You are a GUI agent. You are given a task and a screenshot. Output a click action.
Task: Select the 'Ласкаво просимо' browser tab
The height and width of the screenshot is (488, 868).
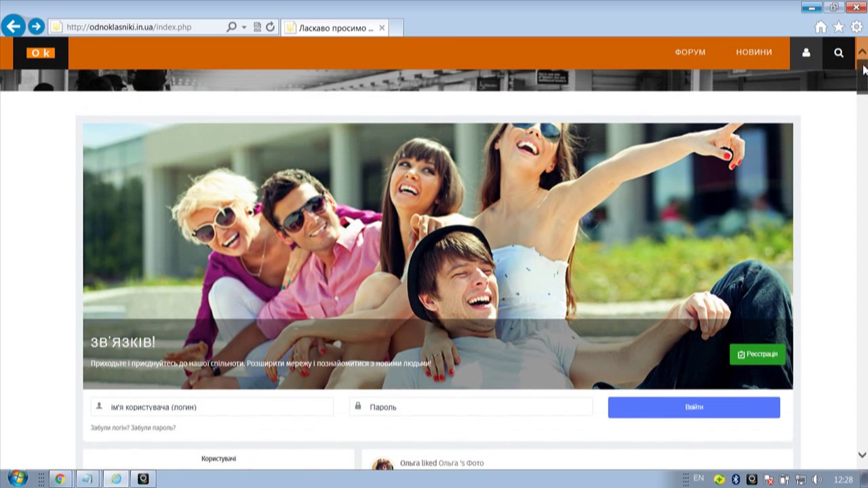tap(335, 28)
